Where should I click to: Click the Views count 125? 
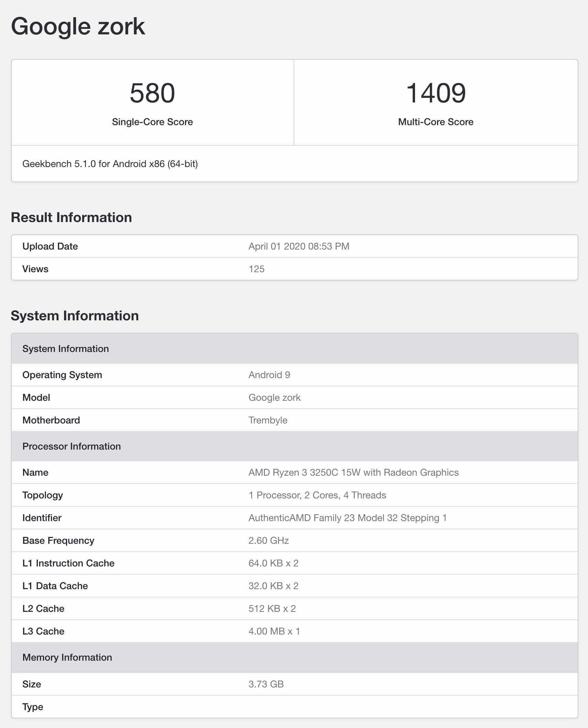tap(257, 269)
